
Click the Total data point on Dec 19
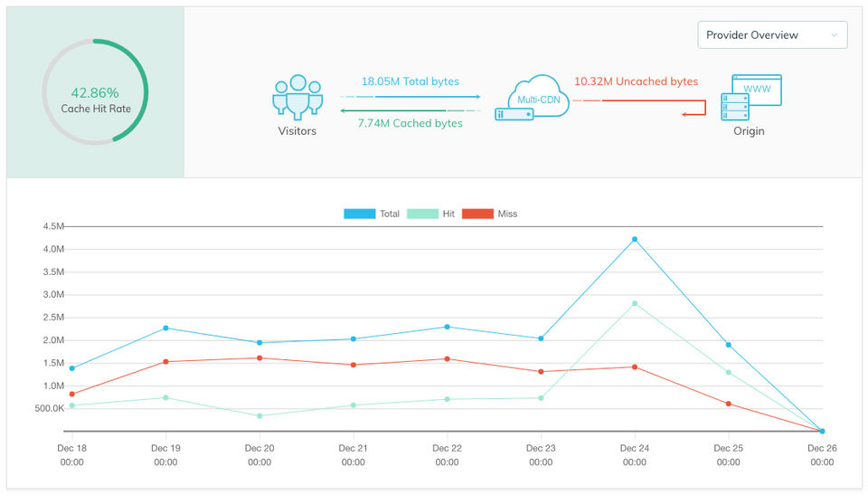(x=165, y=328)
